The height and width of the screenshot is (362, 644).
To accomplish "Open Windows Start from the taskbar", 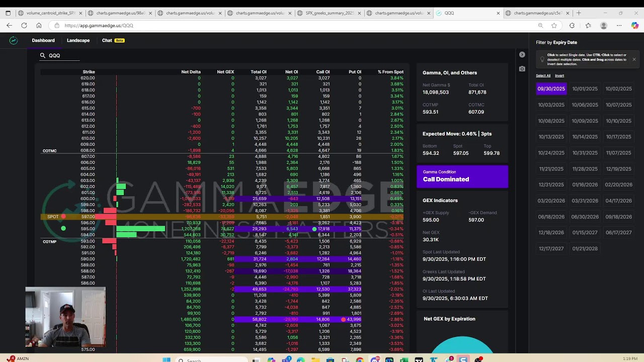I will click(x=167, y=359).
